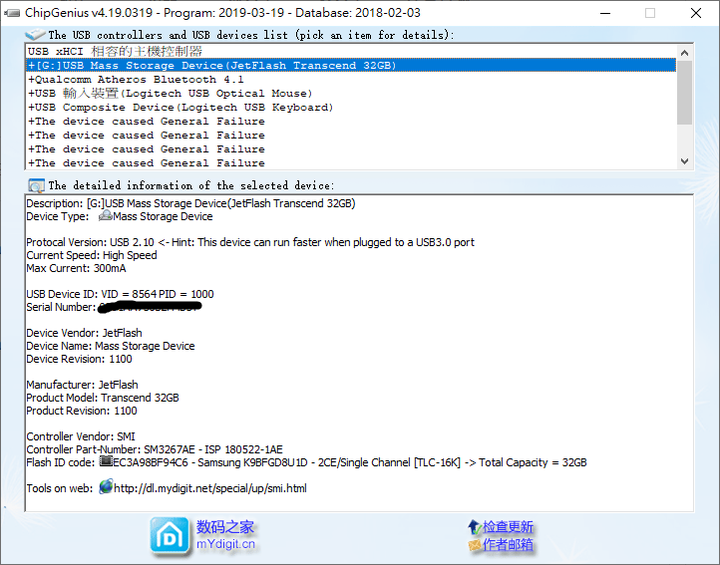Click the envelope icon beside 作者邮箱
Screen dimensions: 720x565
(474, 545)
